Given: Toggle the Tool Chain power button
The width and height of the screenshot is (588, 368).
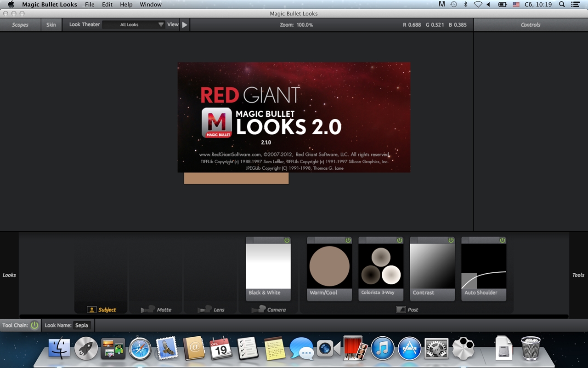Looking at the screenshot, I should click(x=34, y=325).
